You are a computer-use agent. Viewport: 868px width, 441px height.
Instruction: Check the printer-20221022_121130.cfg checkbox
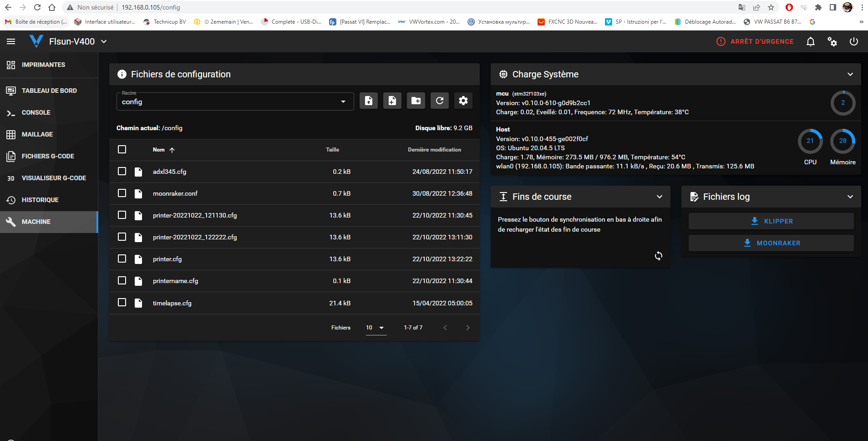click(x=122, y=215)
